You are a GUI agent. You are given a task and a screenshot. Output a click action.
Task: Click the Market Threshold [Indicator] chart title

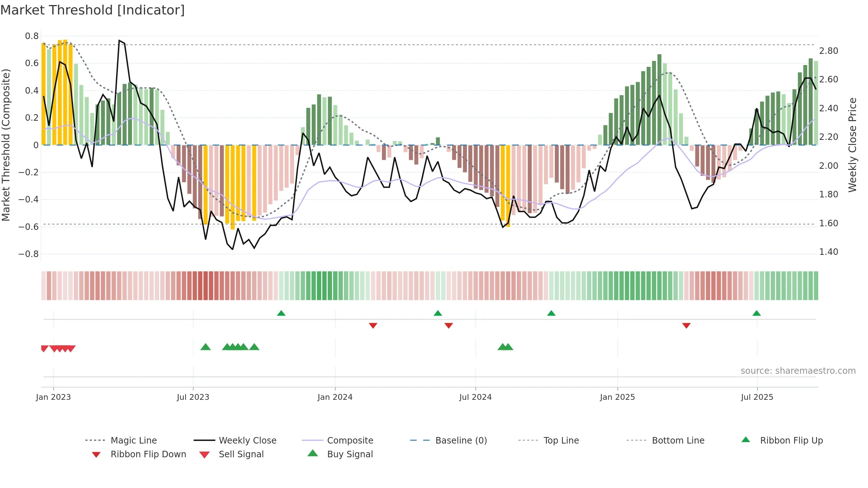(93, 10)
